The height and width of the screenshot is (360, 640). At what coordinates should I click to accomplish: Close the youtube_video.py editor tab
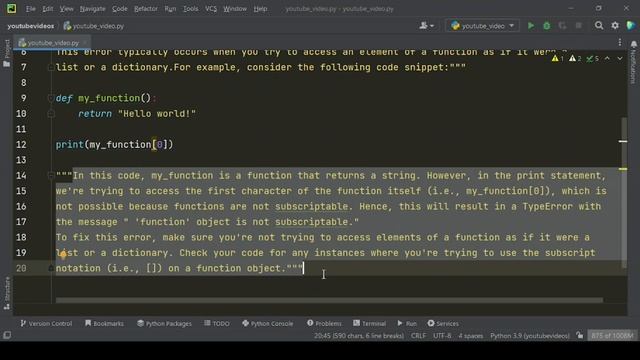tap(85, 42)
